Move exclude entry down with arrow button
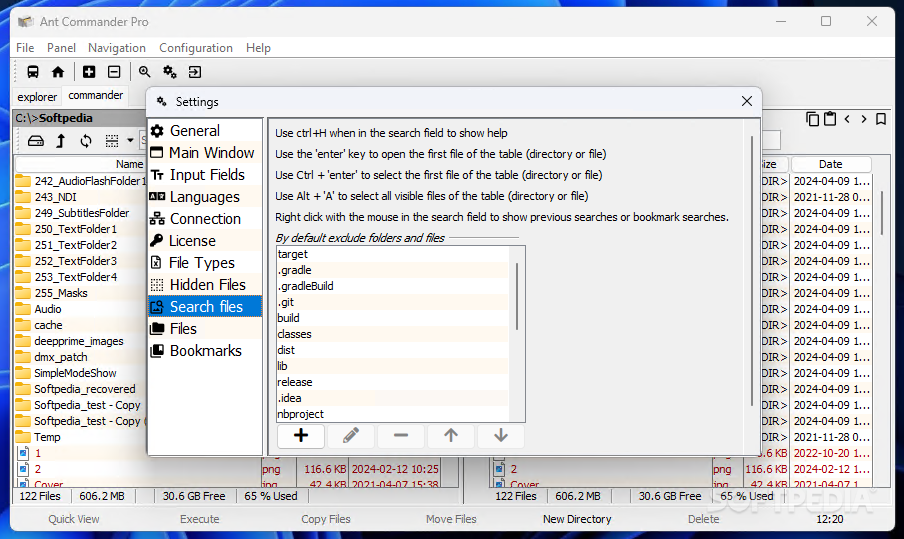This screenshot has height=539, width=904. (x=500, y=436)
